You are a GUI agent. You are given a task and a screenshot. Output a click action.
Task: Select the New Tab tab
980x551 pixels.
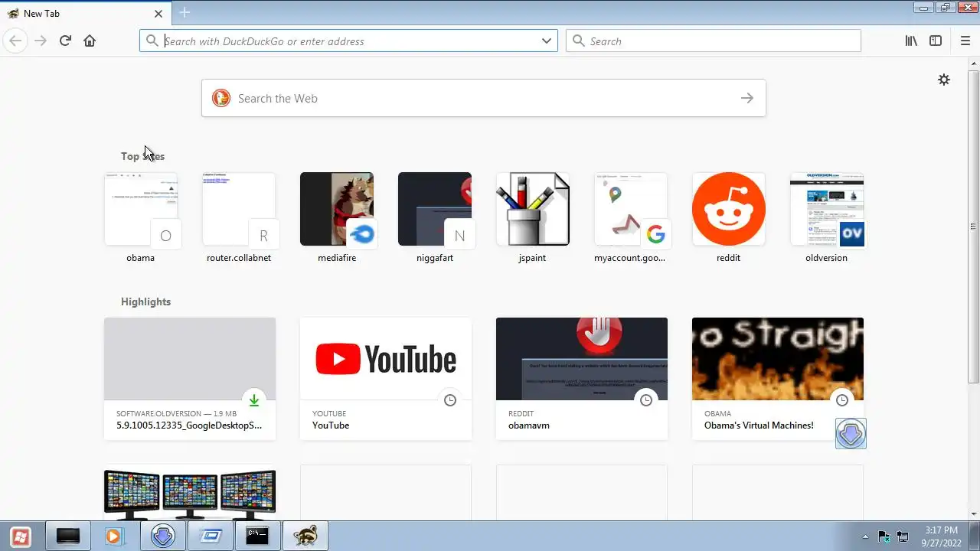coord(85,14)
